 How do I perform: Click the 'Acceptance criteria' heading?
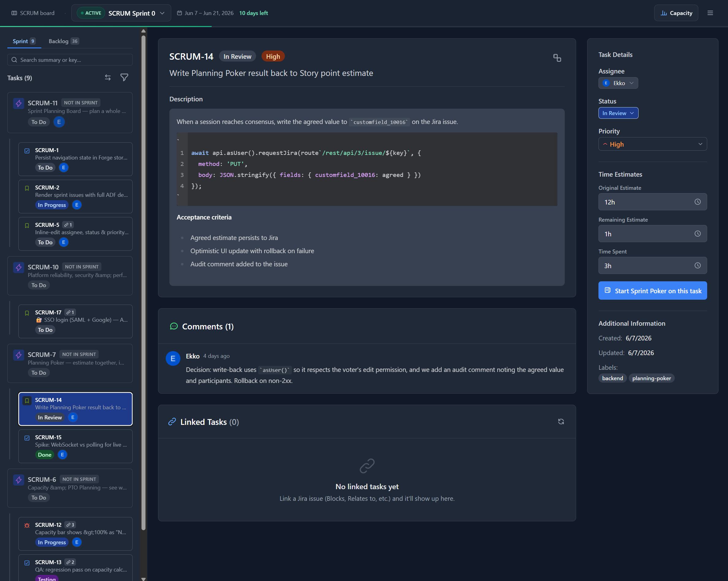(204, 217)
